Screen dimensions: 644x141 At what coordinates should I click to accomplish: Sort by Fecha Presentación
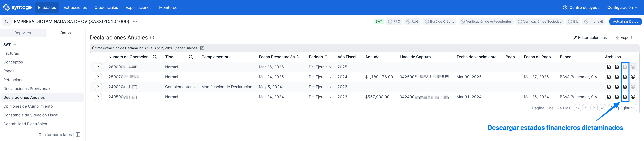tap(298, 57)
